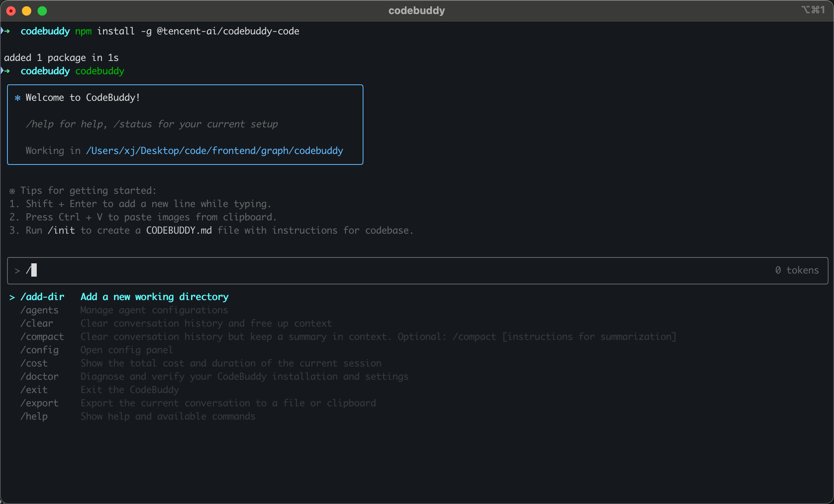Click 'Exit the CodeBuddy' description

(x=130, y=390)
